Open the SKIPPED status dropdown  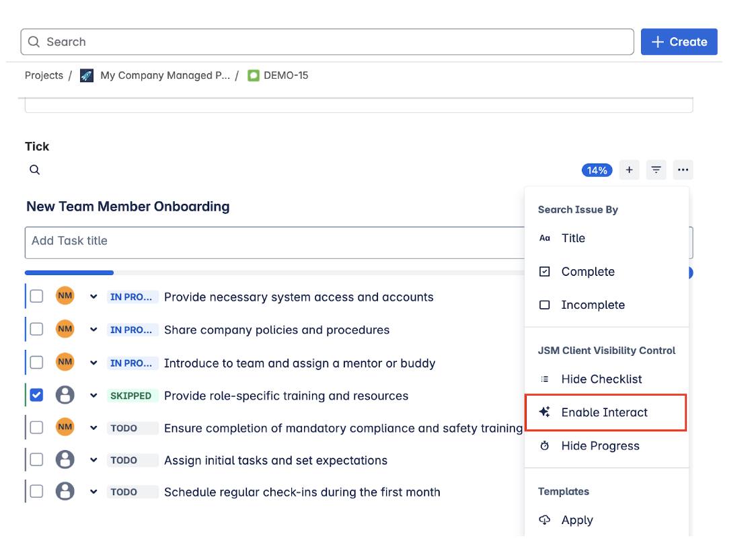(133, 395)
